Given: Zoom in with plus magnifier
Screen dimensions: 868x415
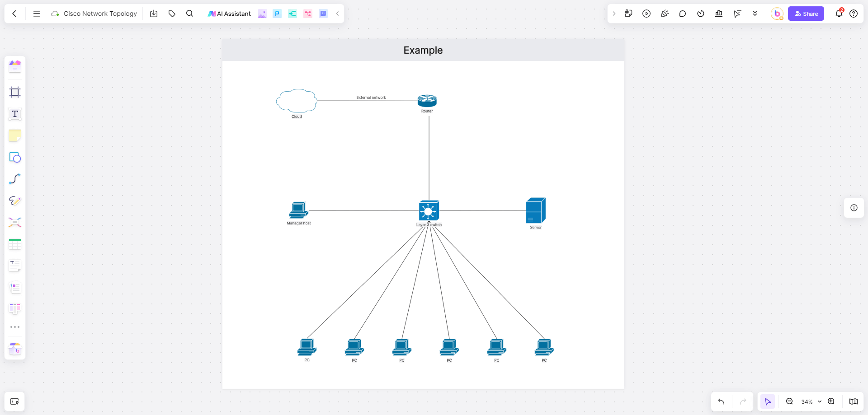Looking at the screenshot, I should click(x=831, y=401).
